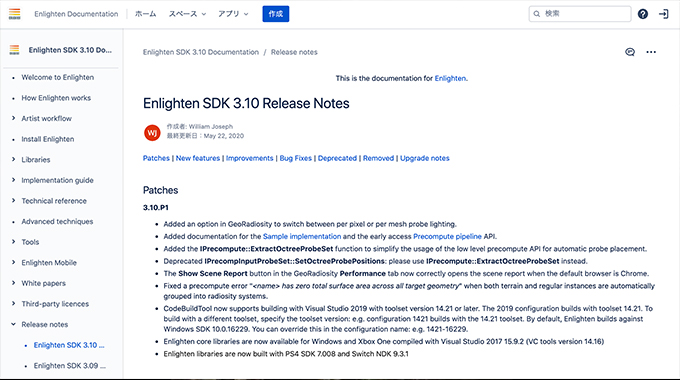Focus the 検索 search field
Image resolution: width=680 pixels, height=380 pixels.
click(x=580, y=14)
